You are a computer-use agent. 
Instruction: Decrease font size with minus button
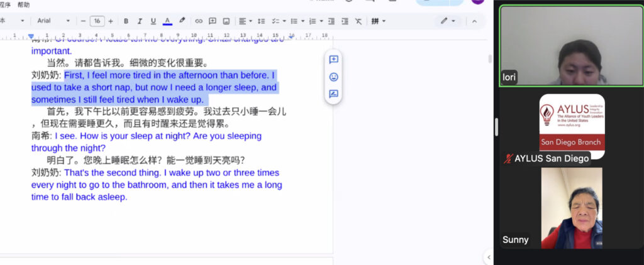(83, 21)
